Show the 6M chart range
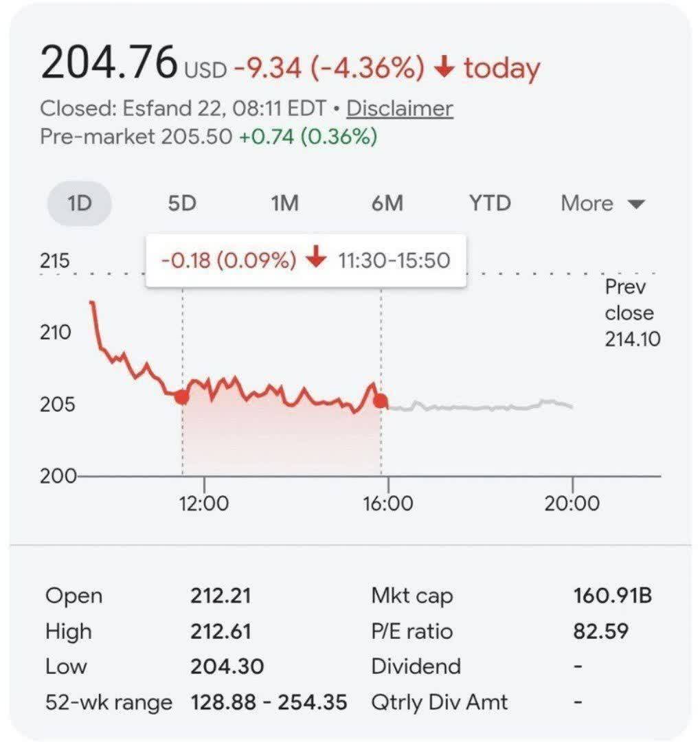 387,204
